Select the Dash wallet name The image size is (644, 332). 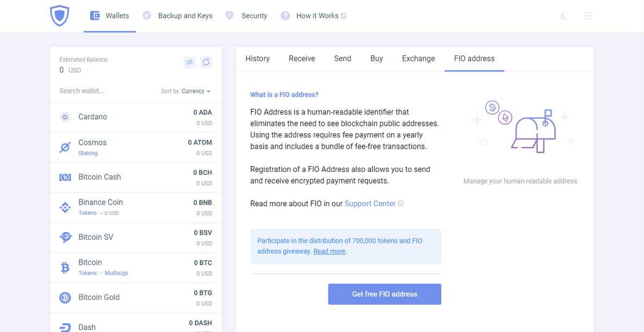(87, 327)
